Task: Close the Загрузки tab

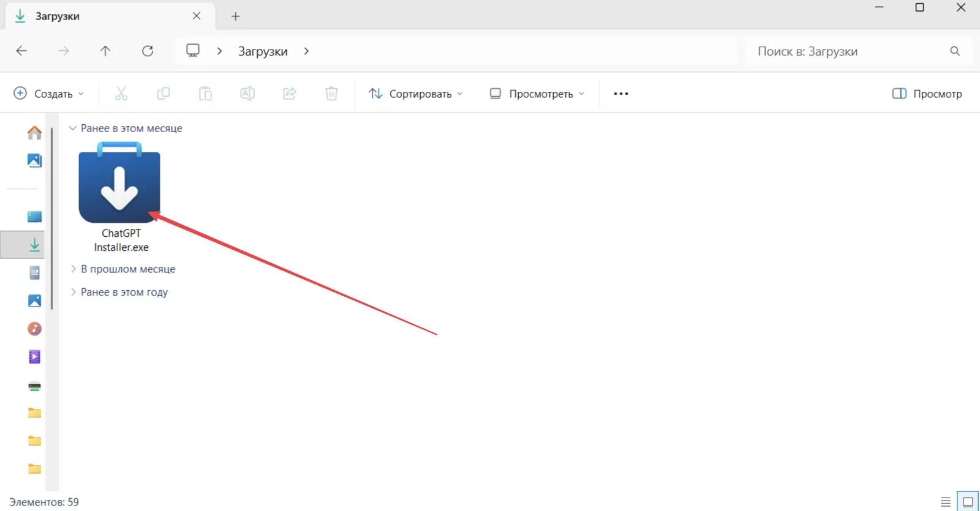Action: coord(197,16)
